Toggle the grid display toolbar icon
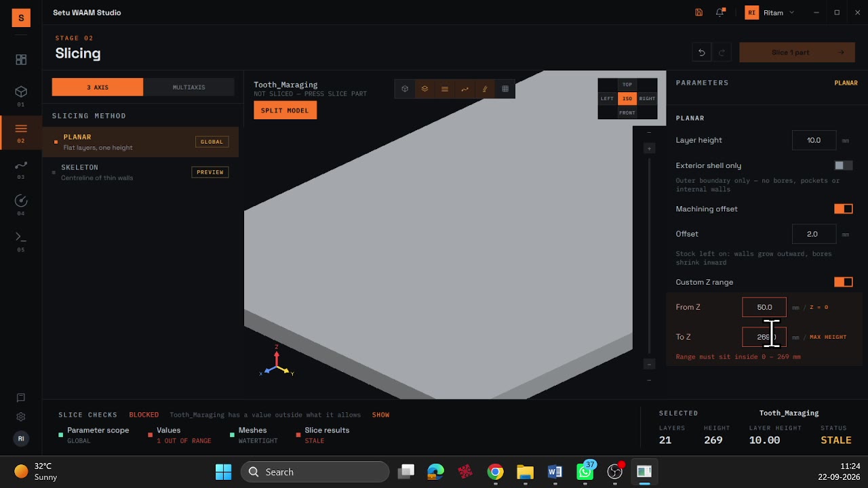The height and width of the screenshot is (488, 868). click(x=505, y=89)
